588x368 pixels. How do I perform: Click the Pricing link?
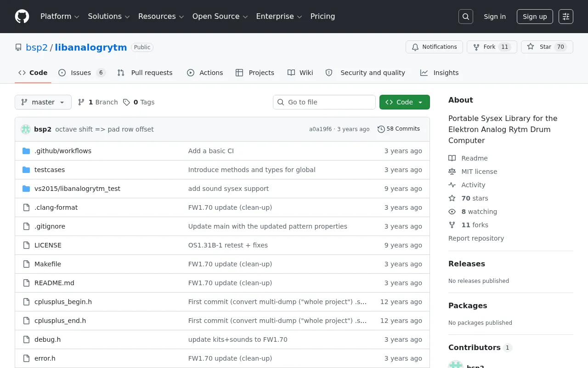coord(322,17)
